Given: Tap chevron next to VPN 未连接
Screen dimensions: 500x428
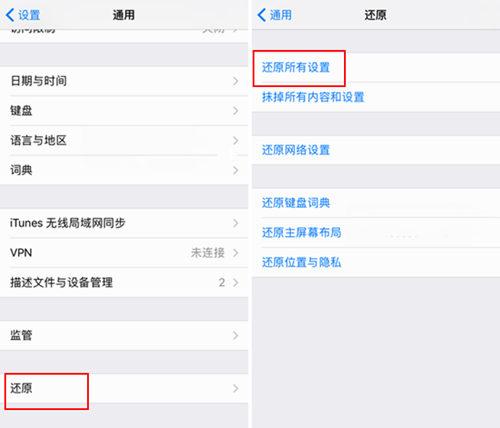Looking at the screenshot, I should pyautogui.click(x=236, y=253).
